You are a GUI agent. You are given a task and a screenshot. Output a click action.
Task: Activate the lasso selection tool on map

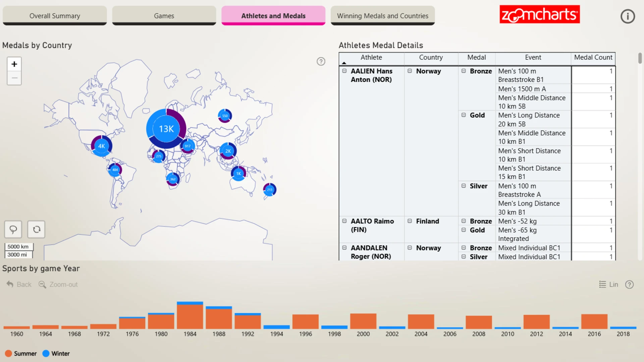[x=13, y=229]
